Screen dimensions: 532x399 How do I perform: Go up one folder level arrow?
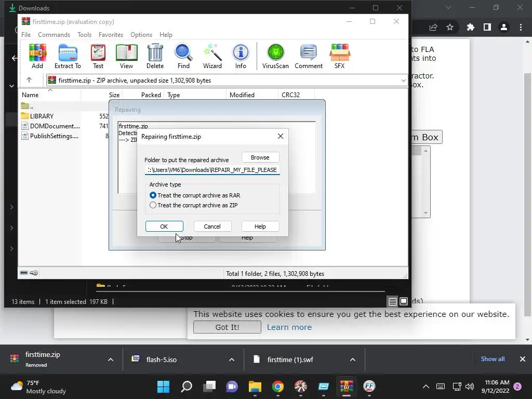tap(29, 80)
